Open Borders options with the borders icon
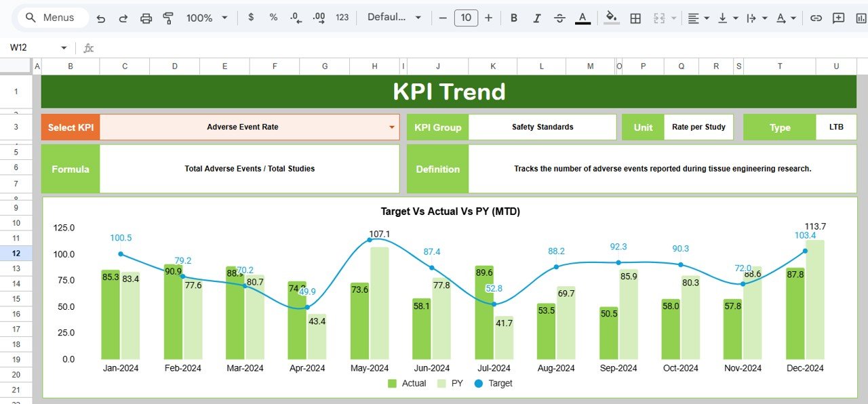Screen dimensions: 868x404 click(x=635, y=18)
